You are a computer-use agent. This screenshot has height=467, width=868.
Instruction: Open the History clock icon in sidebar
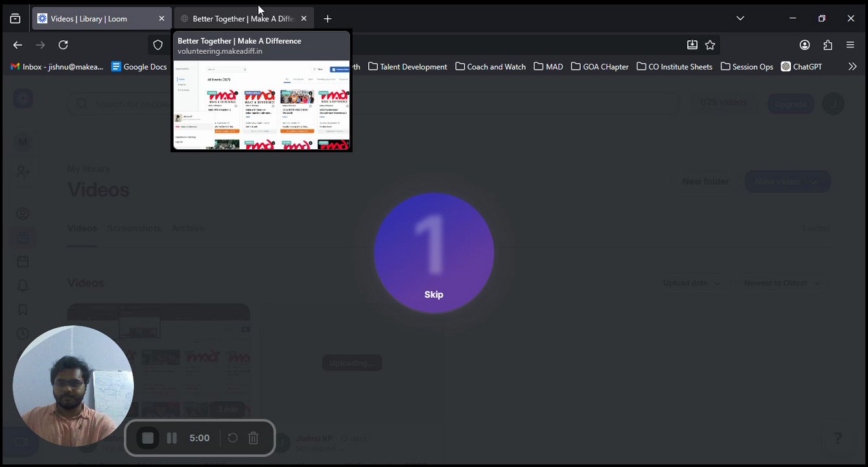(x=23, y=334)
